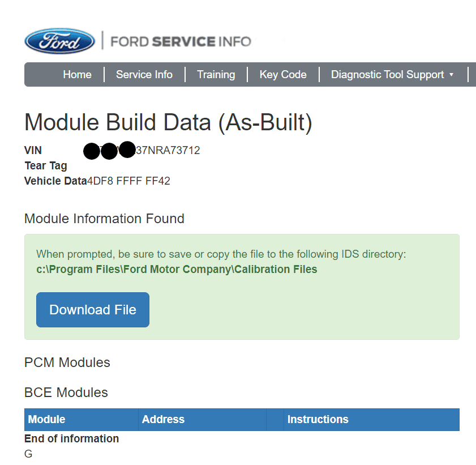Click the Address column header
476x465 pixels.
pyautogui.click(x=163, y=420)
